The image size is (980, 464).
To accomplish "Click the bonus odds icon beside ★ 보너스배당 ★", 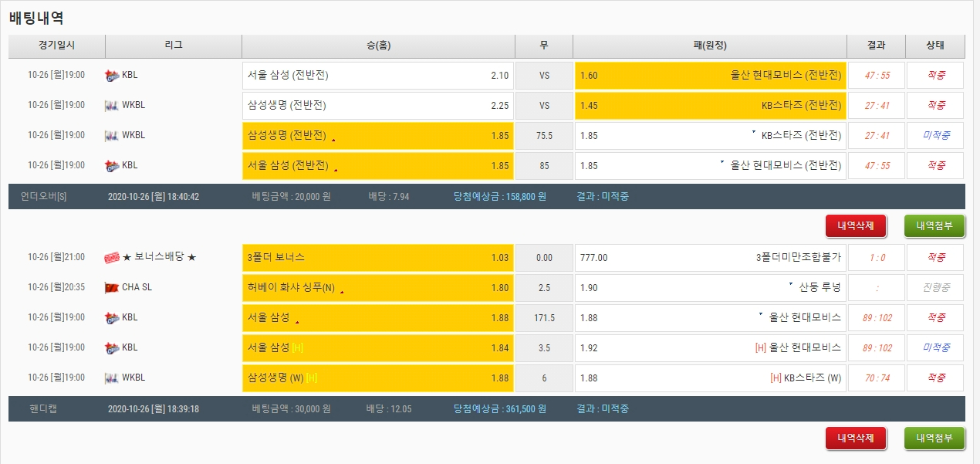I will (112, 257).
